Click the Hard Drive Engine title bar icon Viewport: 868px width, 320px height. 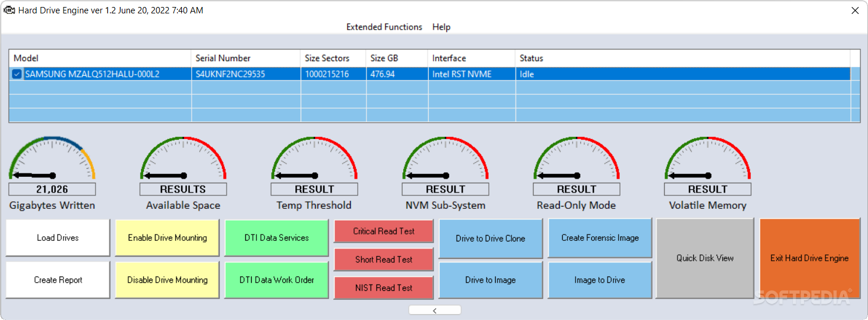click(9, 10)
